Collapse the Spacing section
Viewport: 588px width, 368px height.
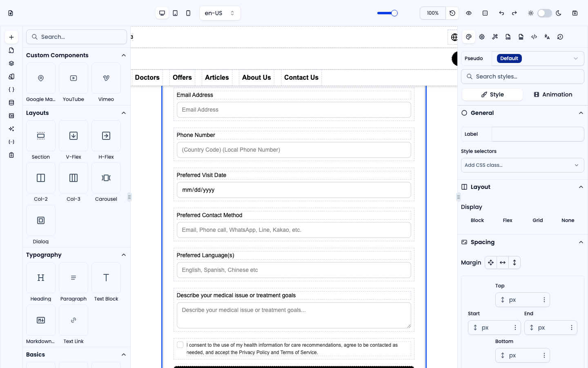point(581,242)
